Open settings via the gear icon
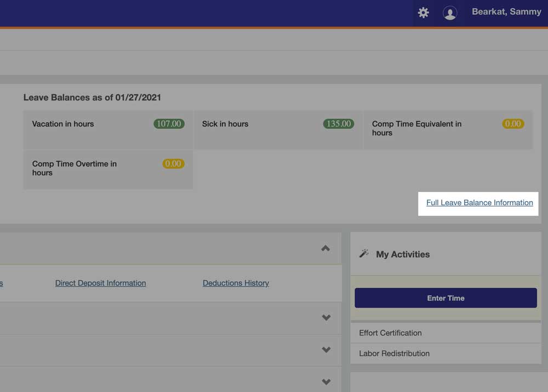 tap(423, 12)
